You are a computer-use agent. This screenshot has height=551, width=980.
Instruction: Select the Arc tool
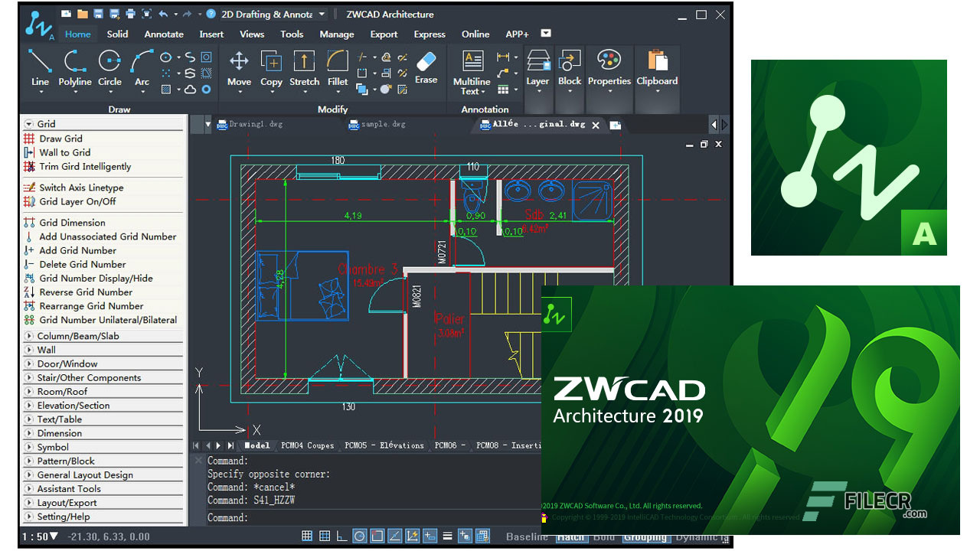pyautogui.click(x=142, y=70)
